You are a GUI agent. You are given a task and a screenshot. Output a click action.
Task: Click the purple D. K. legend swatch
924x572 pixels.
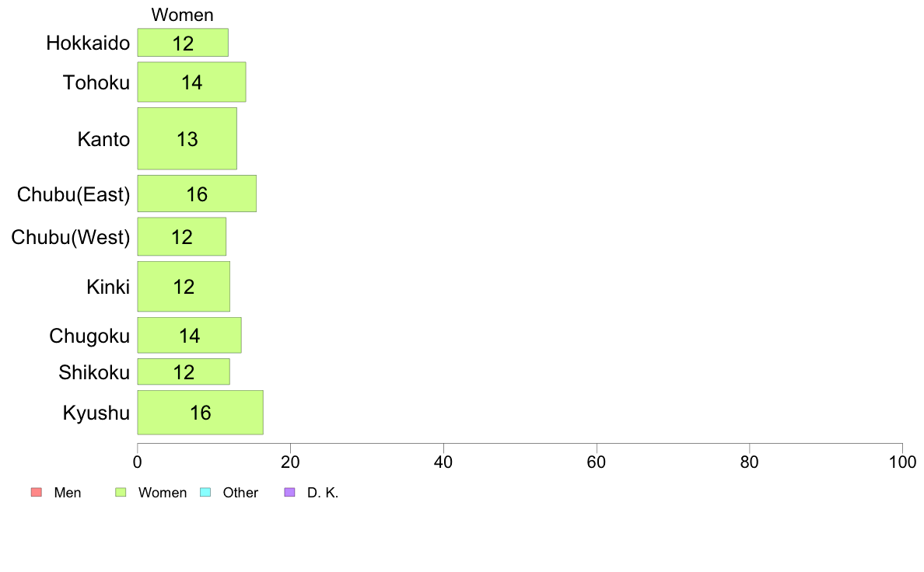pyautogui.click(x=289, y=492)
